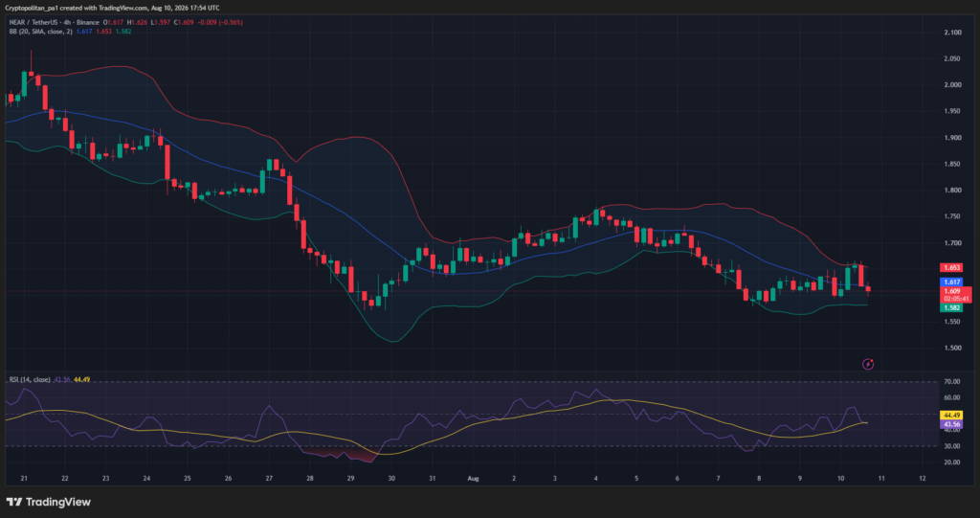The width and height of the screenshot is (980, 518).
Task: Click the green 1.582 price axis tag
Action: coord(951,307)
